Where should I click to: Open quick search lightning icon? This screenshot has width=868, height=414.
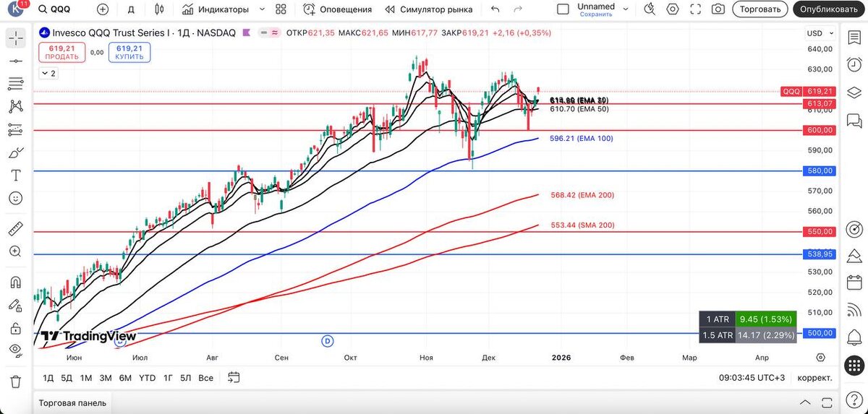tap(650, 9)
